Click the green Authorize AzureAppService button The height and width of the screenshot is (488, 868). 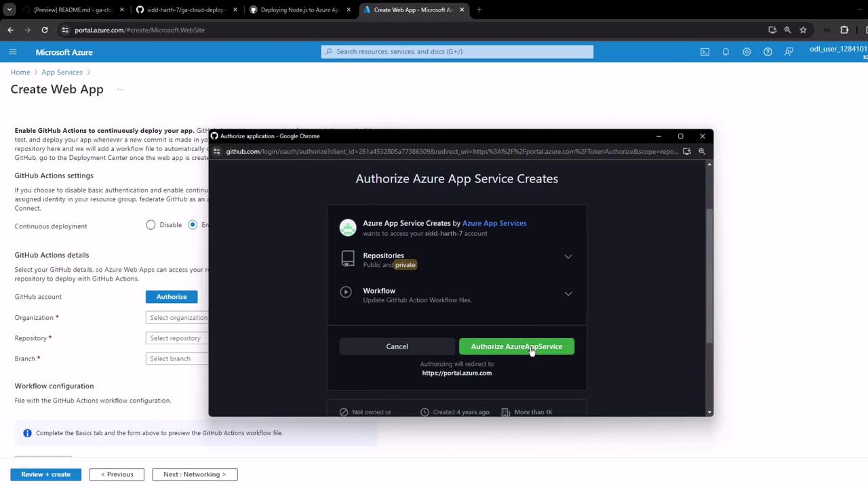coord(516,346)
